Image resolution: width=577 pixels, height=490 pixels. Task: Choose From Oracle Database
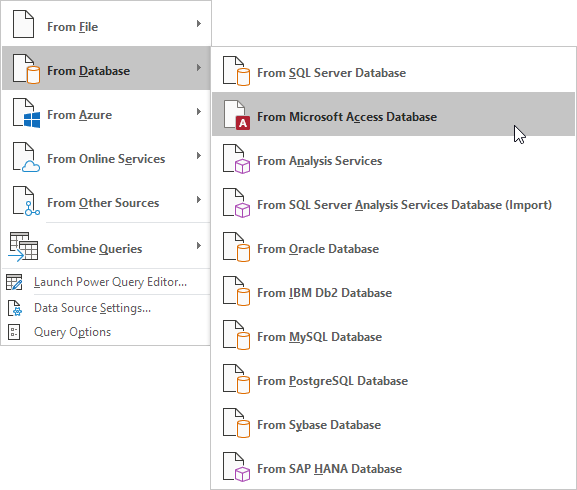pos(393,246)
